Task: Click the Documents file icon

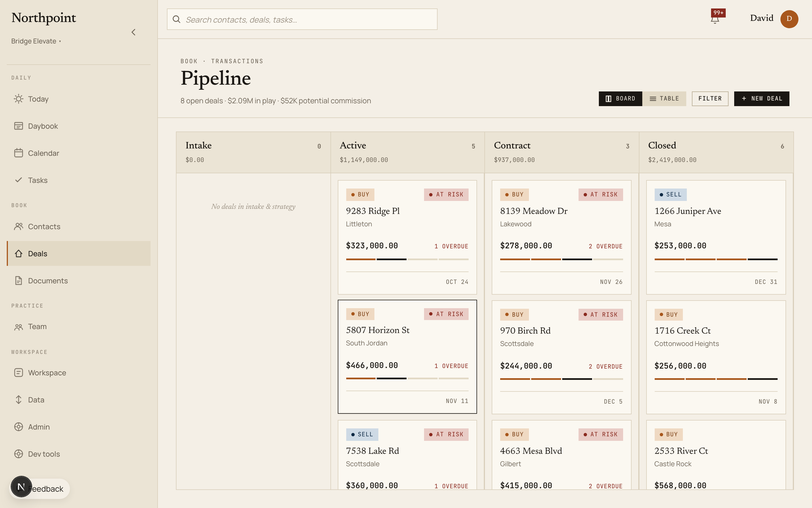Action: (x=18, y=281)
